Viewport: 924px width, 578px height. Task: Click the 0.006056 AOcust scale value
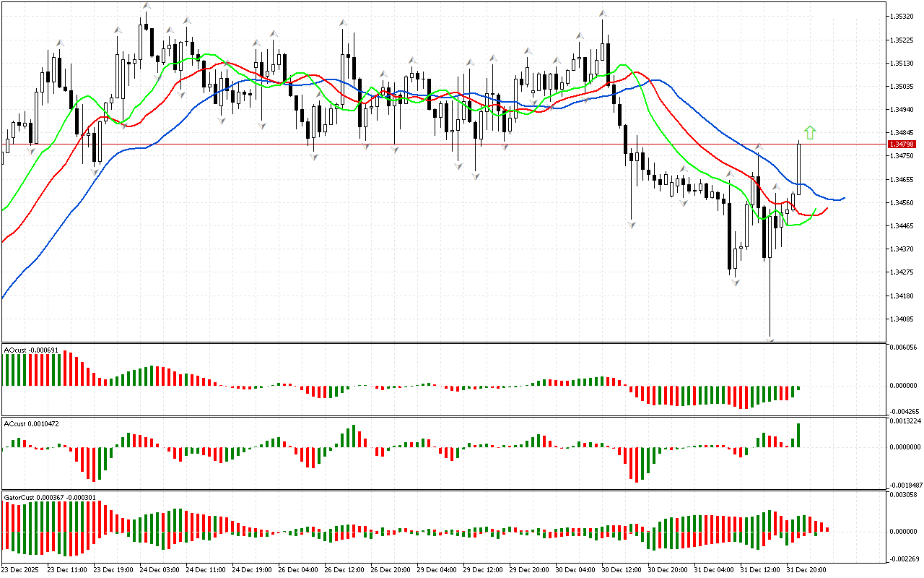click(x=905, y=348)
